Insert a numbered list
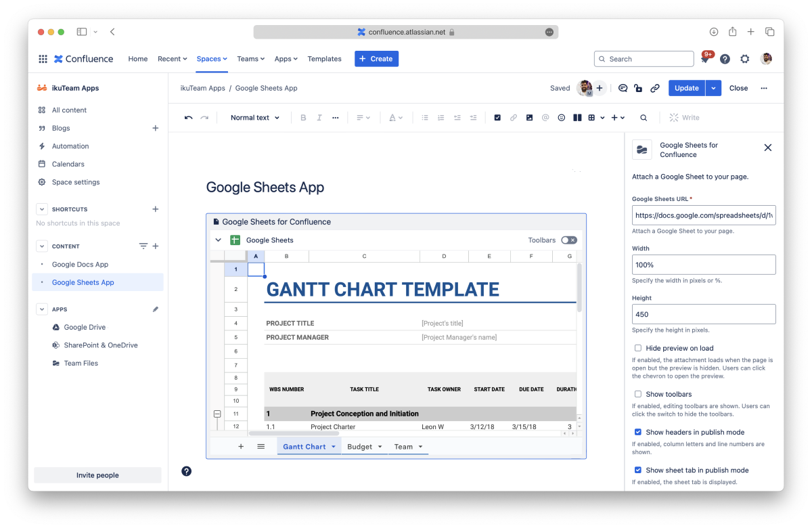812x528 pixels. pos(441,118)
